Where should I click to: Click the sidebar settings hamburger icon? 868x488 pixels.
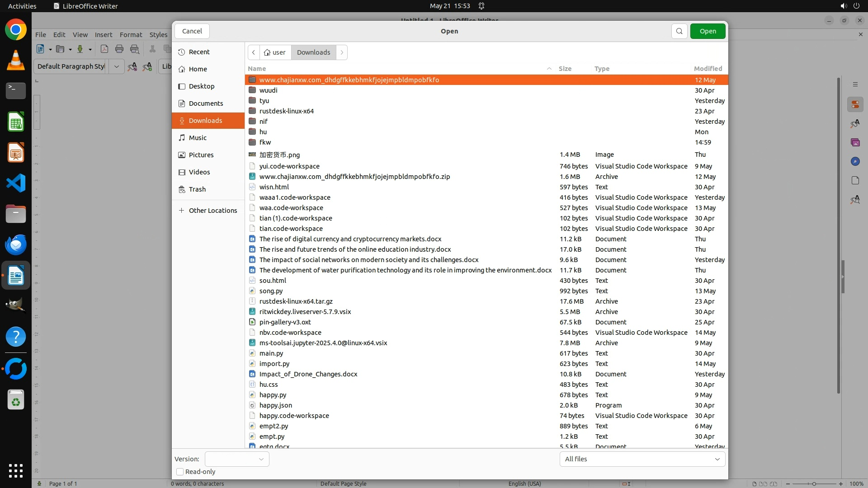[855, 84]
